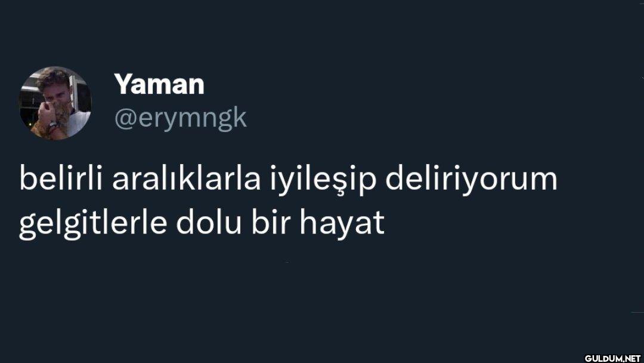This screenshot has width=644, height=363.
Task: Click letter Y of Yaman name
Action: (x=122, y=85)
